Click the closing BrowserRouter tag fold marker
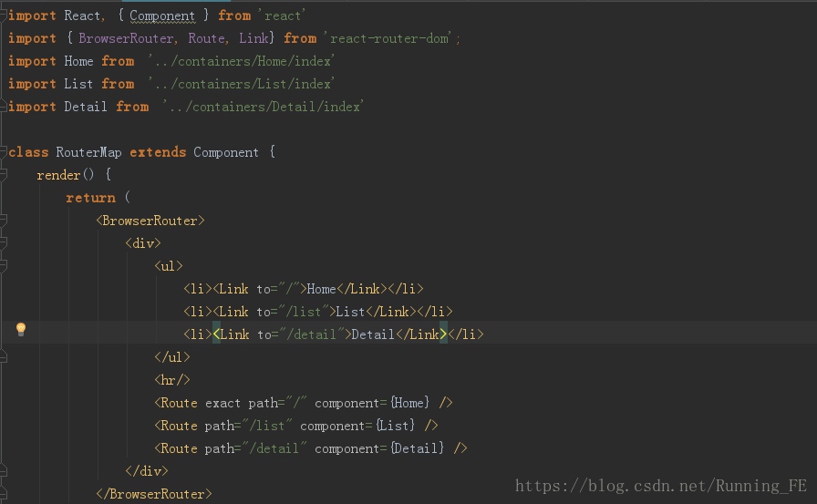 [3, 494]
